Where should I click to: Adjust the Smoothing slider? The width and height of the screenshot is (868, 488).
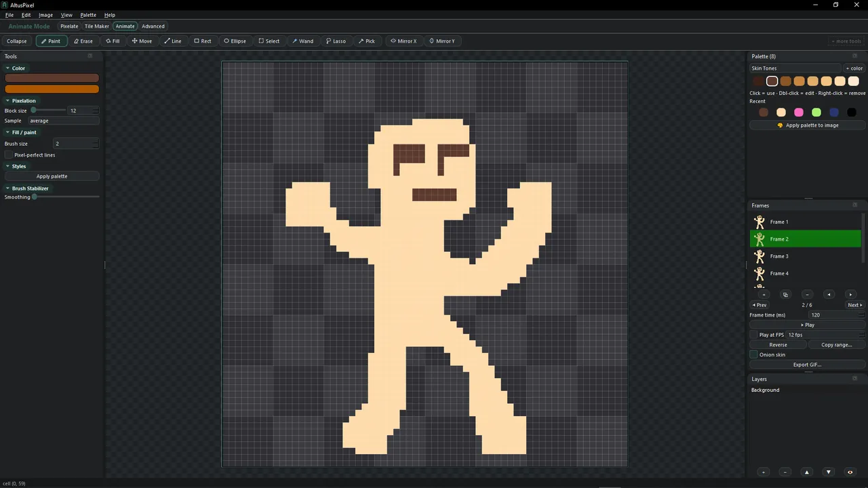click(x=65, y=197)
